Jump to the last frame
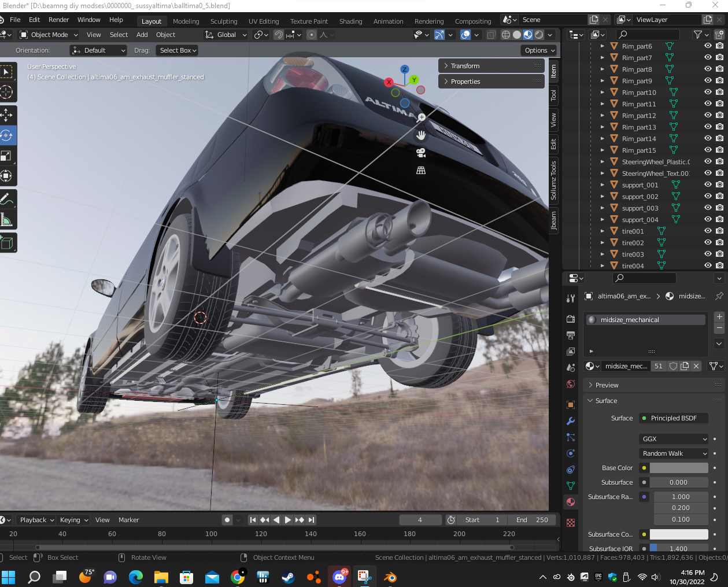This screenshot has height=587, width=728. pos(311,520)
